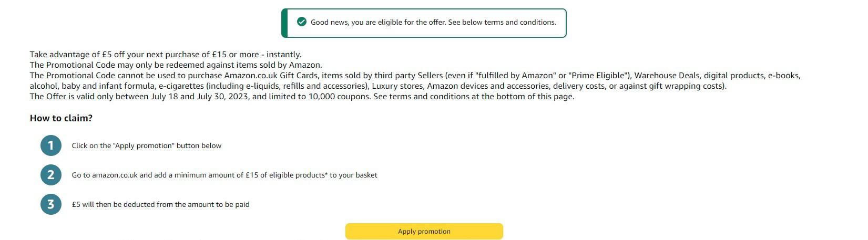868x240 pixels.
Task: Click the '£5 will then be deducted' text
Action: click(x=160, y=204)
